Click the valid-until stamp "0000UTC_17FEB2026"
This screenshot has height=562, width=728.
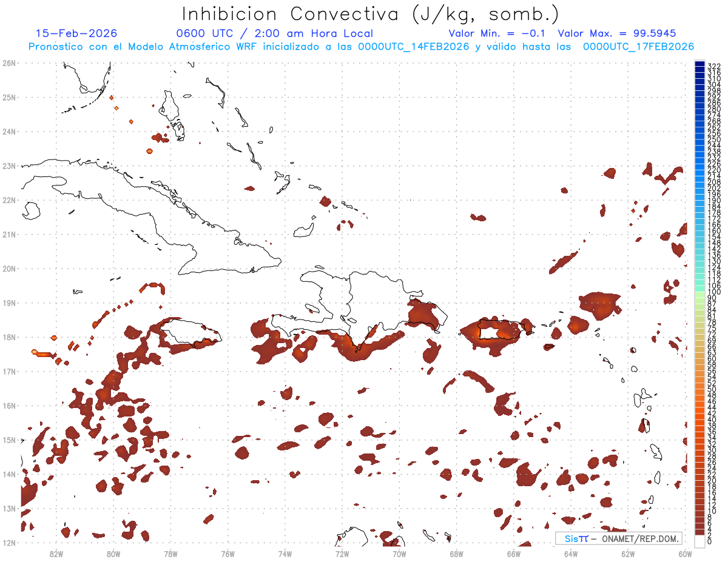638,47
